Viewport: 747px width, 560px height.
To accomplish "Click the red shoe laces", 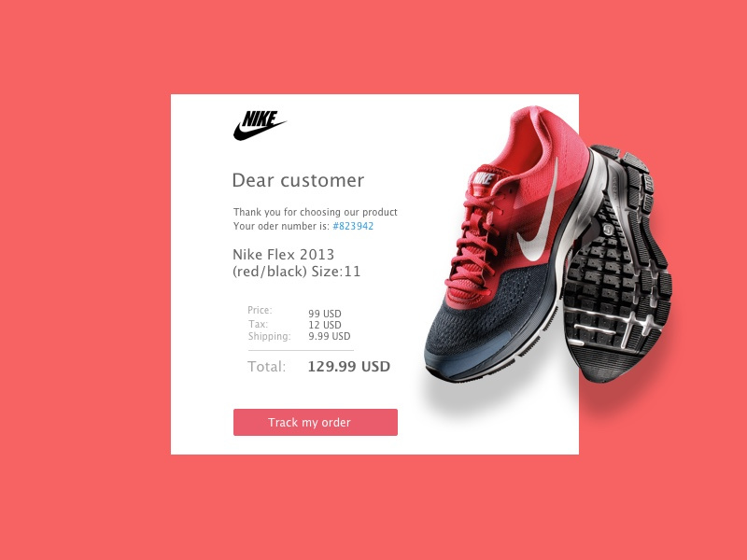I will pos(472,243).
